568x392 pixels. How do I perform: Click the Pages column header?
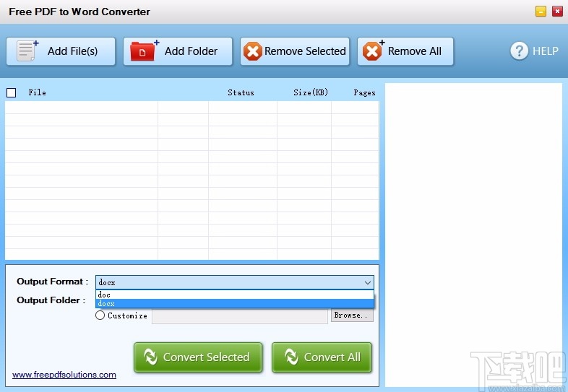[x=364, y=92]
